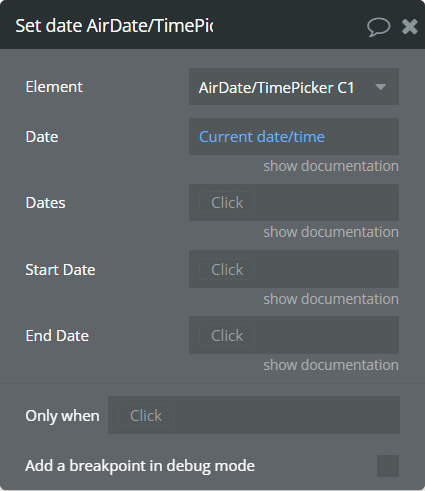Click the Dates expression field
Image resolution: width=425 pixels, height=491 pixels.
[294, 202]
